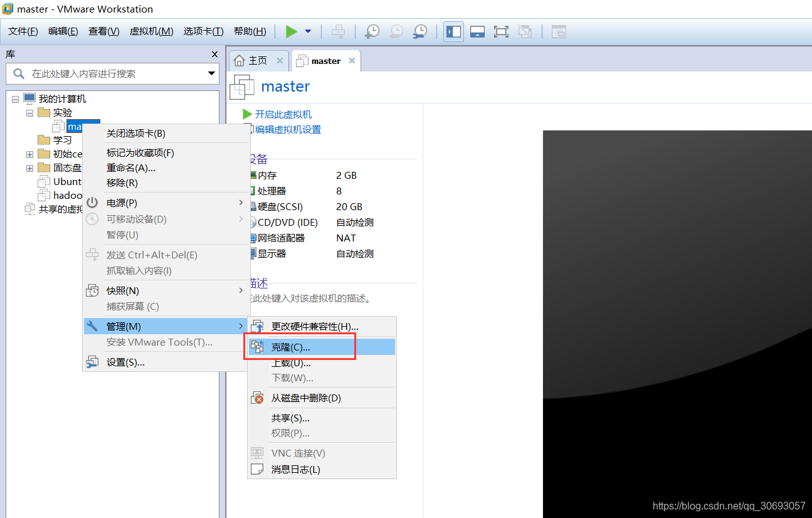Click the 设备 section header
The image size is (812, 518).
pos(258,159)
